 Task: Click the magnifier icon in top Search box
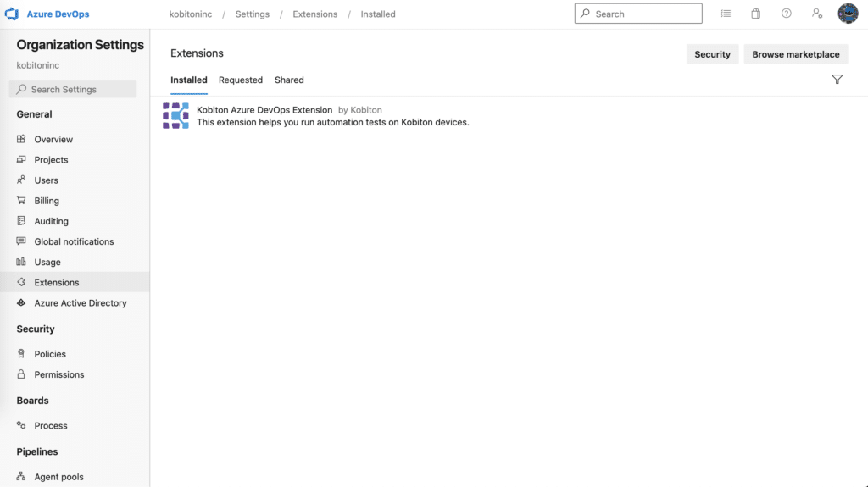pyautogui.click(x=585, y=14)
